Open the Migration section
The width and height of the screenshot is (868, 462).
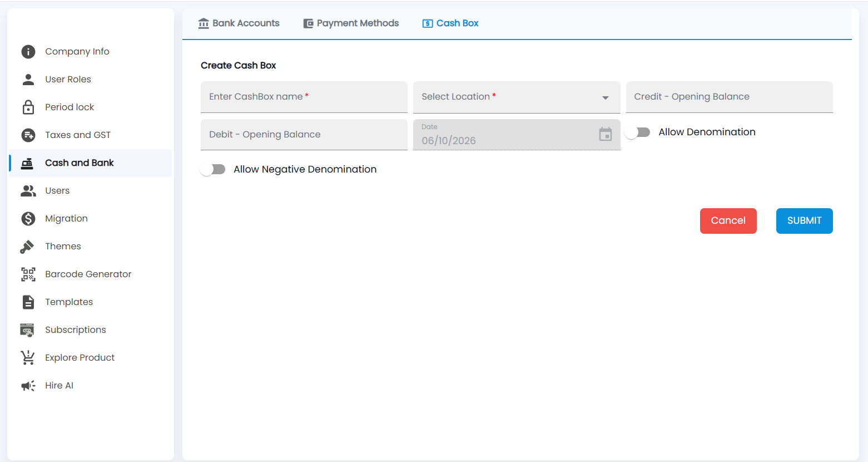pos(91,219)
